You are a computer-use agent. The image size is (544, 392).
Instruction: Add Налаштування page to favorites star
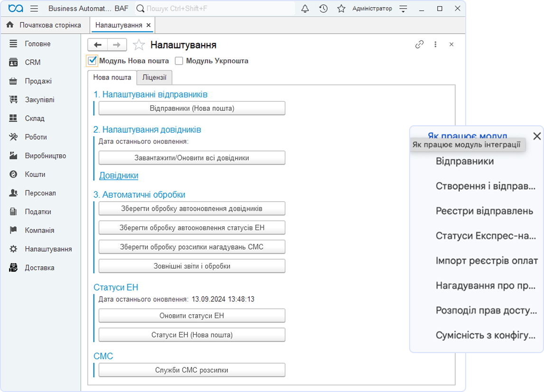tap(139, 45)
